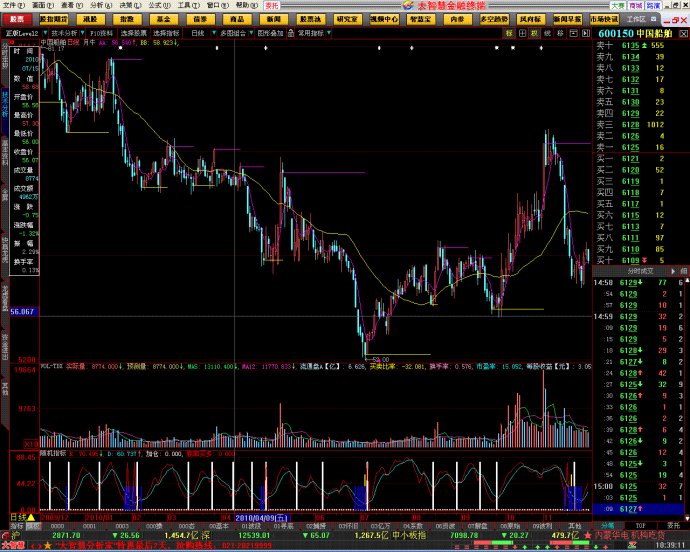Switch to the 工作区 tab
The image size is (690, 552).
click(636, 19)
